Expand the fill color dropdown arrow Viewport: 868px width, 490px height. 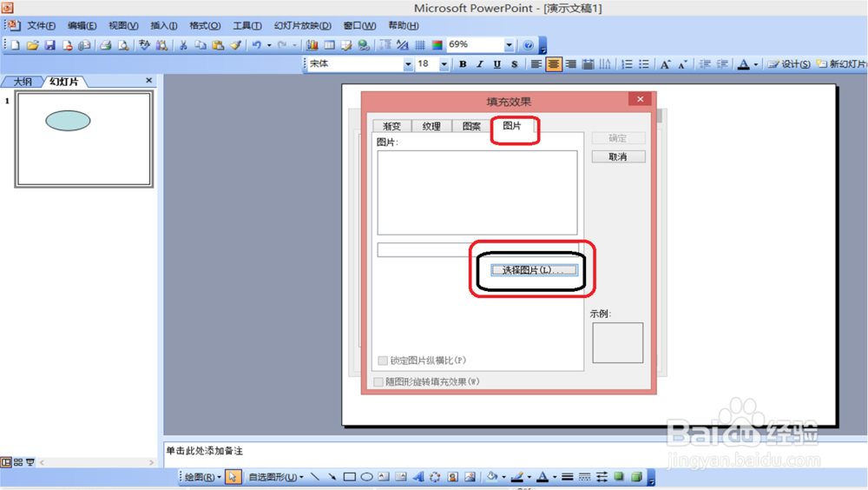503,477
